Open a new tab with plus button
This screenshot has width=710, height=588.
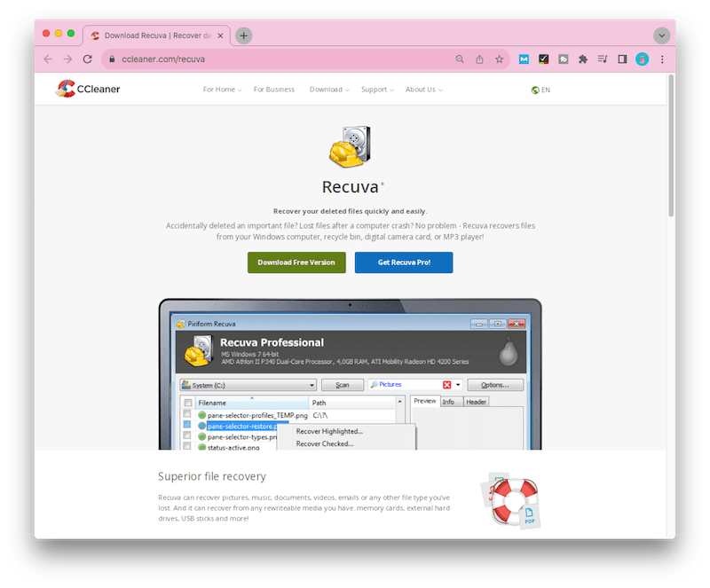coord(243,35)
